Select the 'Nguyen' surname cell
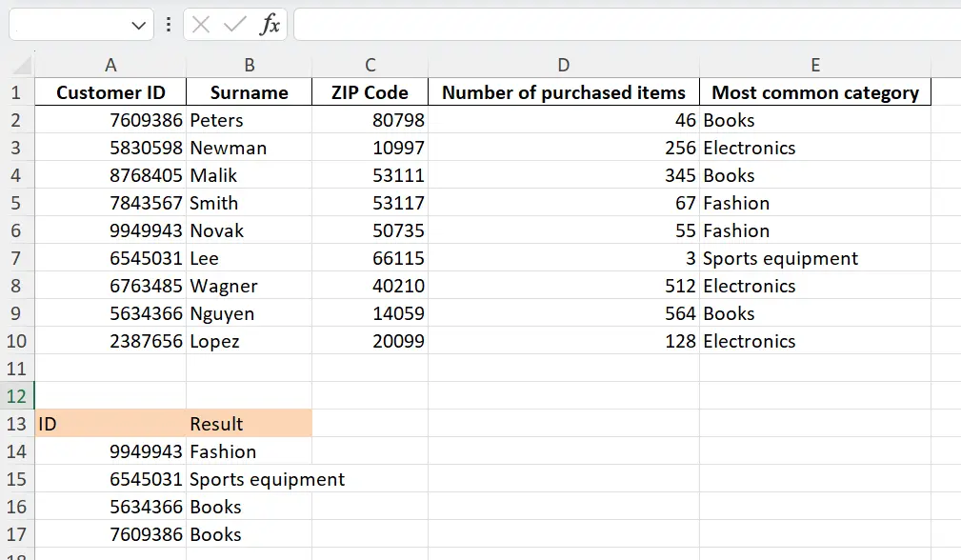This screenshot has width=961, height=560. (x=249, y=312)
